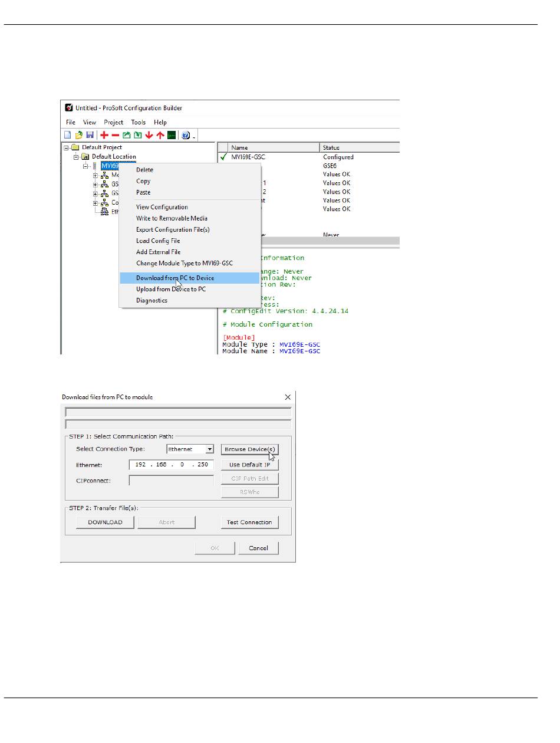Expand the Mo tree row's plus box
Viewport: 560px width, 743px height.
[95, 175]
